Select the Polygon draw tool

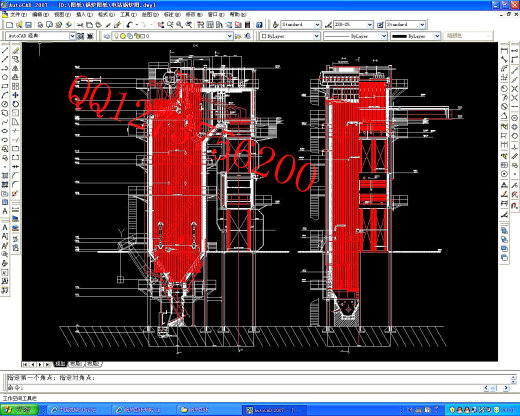tap(5, 77)
